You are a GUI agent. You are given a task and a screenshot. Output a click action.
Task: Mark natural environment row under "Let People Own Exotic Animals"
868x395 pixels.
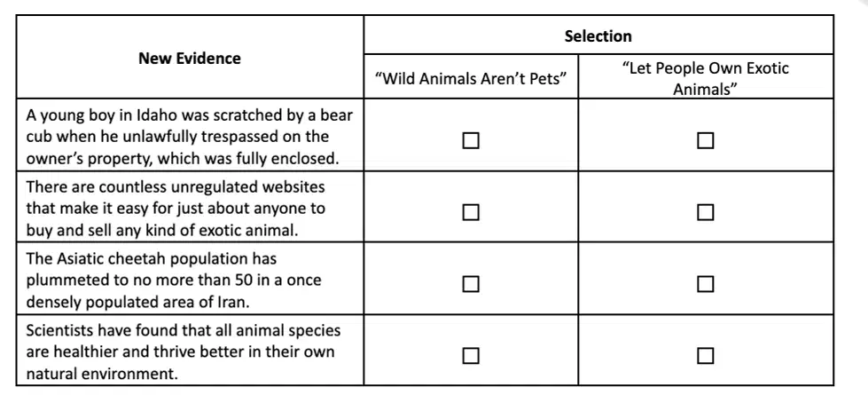point(705,356)
